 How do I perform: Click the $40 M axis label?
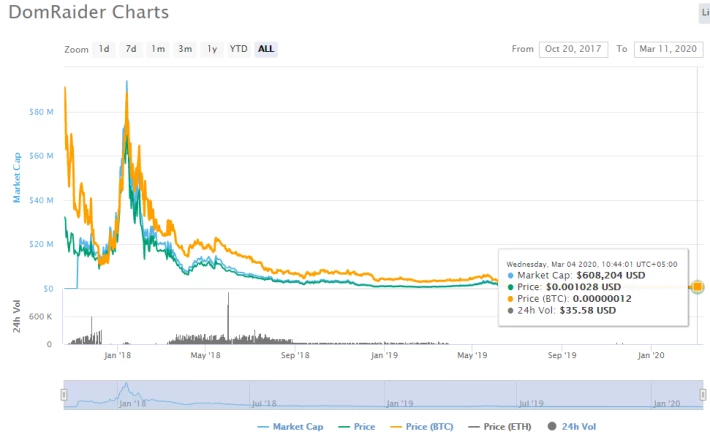(x=41, y=201)
